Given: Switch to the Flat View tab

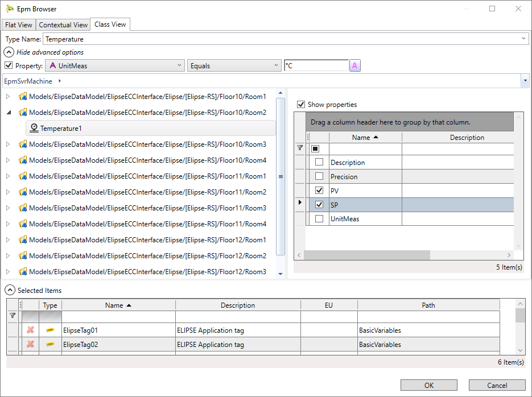Looking at the screenshot, I should pos(19,25).
